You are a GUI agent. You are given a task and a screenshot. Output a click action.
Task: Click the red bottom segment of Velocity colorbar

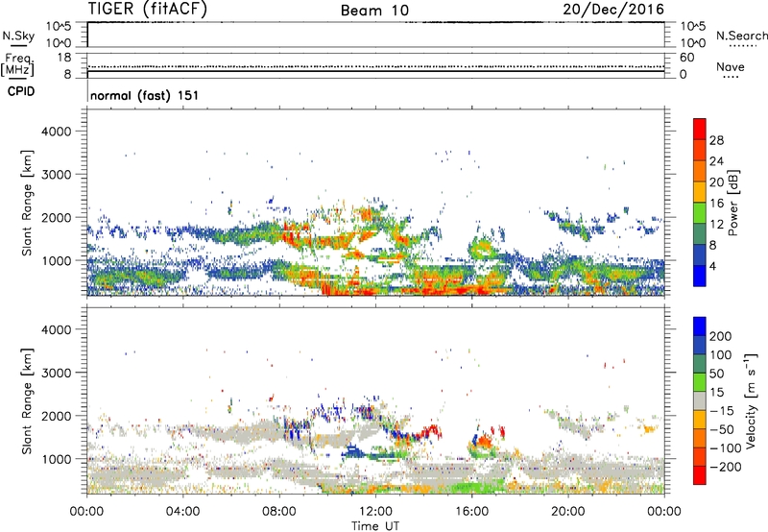(700, 475)
